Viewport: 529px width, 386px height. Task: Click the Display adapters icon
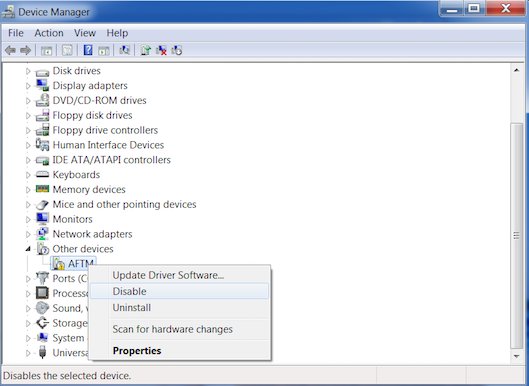(x=43, y=86)
